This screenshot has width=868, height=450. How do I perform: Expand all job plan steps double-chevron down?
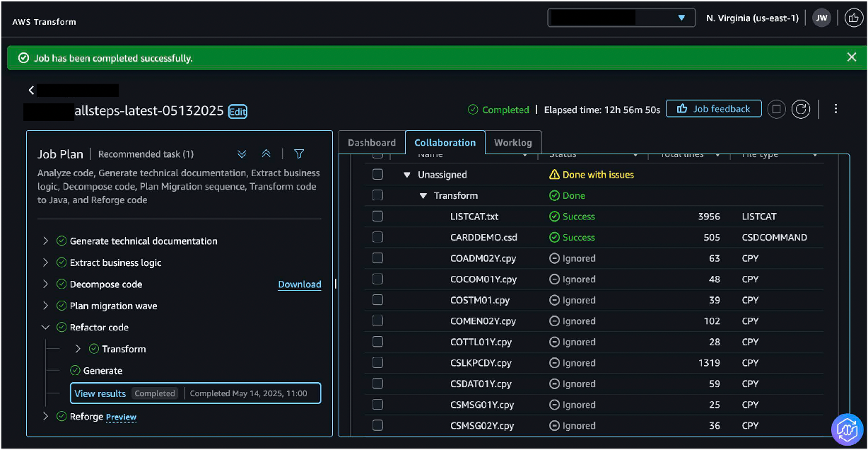click(x=242, y=154)
